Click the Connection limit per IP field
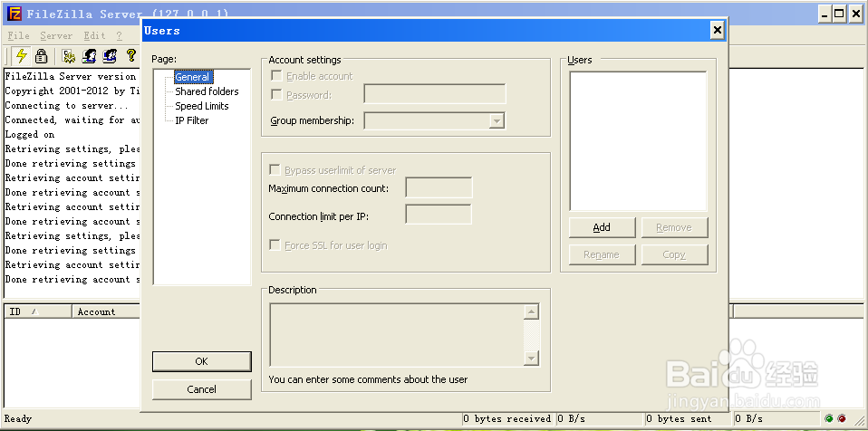Screen dimensions: 868x431 click(439, 215)
